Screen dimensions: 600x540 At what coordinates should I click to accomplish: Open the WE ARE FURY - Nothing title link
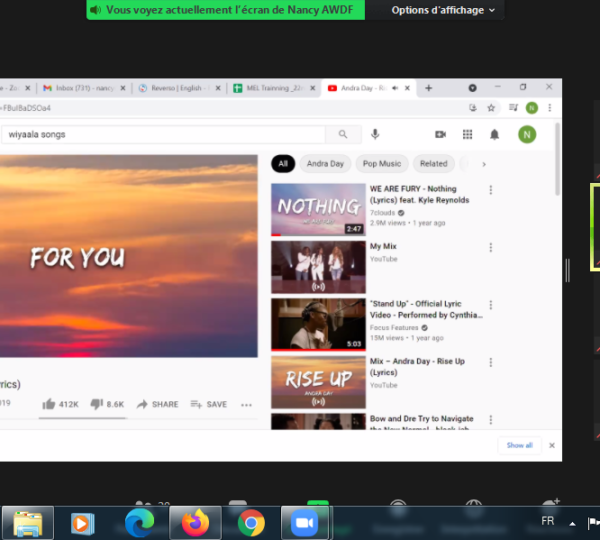(419, 194)
